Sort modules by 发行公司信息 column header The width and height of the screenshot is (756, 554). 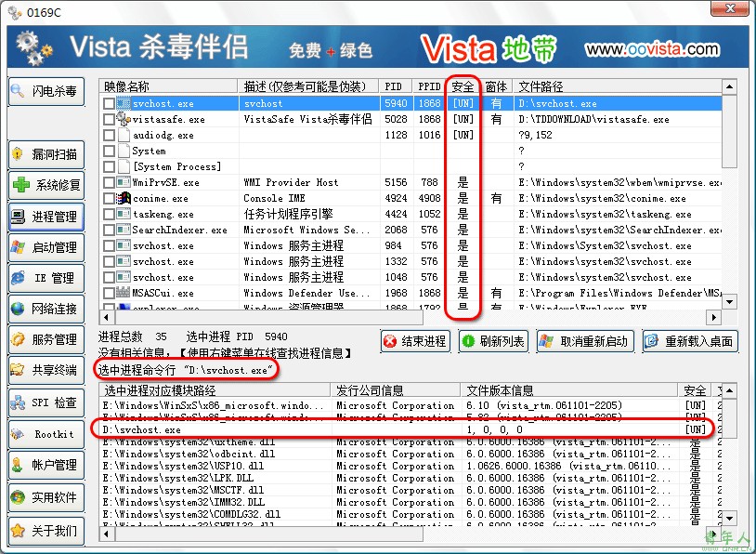coord(396,389)
